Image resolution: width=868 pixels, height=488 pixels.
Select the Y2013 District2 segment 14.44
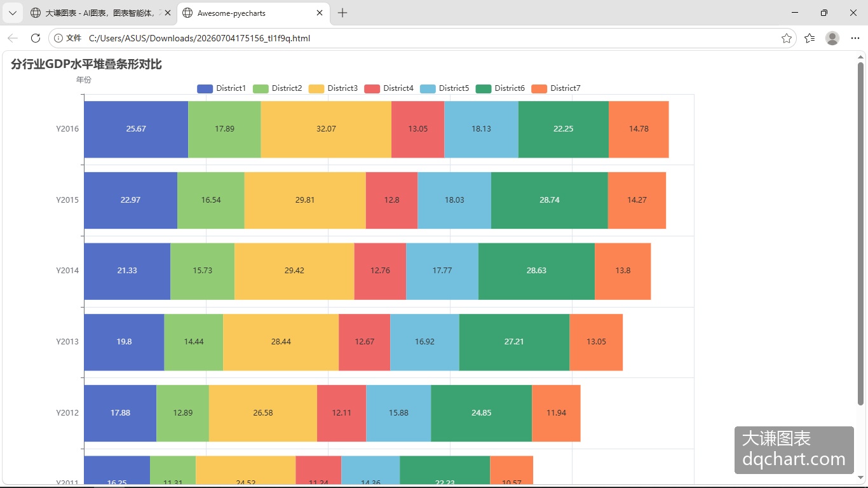point(194,342)
